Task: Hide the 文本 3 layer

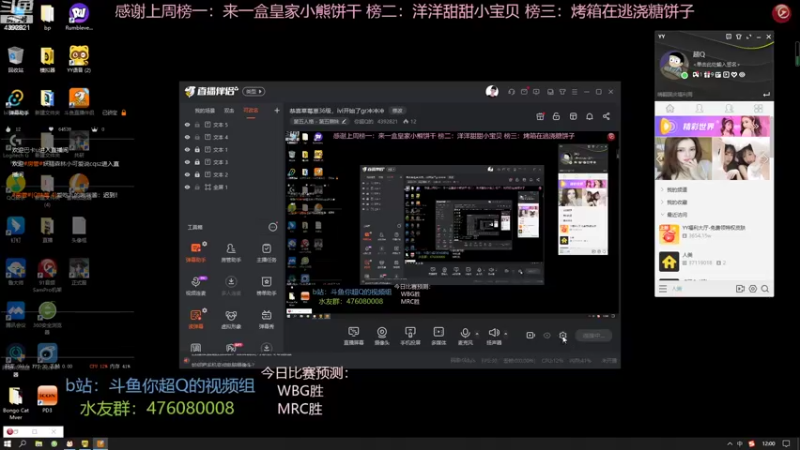Action: [x=187, y=162]
